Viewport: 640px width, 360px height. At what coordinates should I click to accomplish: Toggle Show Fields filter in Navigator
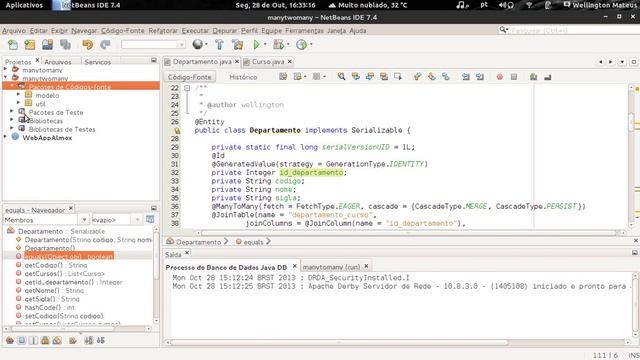22,340
